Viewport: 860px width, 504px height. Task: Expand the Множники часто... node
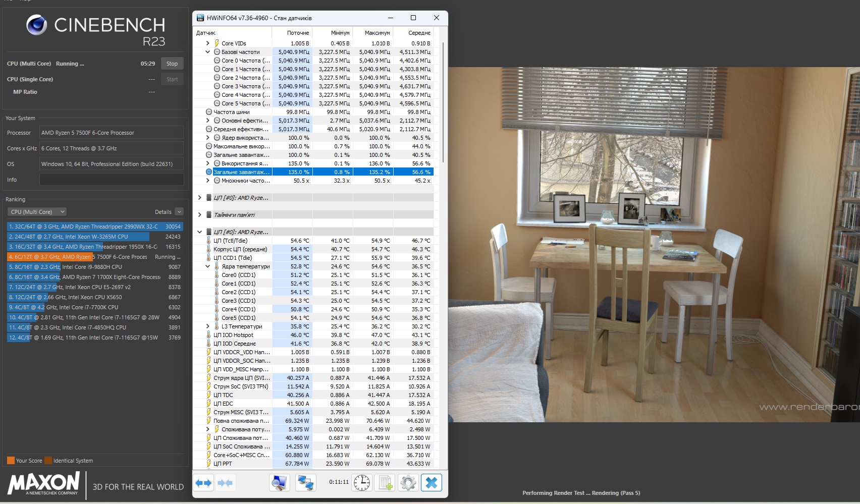point(207,181)
